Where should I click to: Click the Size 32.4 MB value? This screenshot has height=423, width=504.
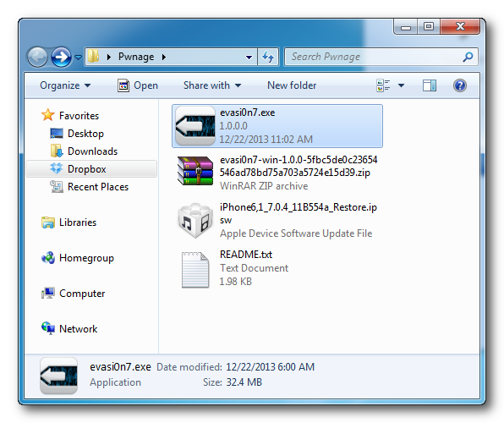point(244,382)
